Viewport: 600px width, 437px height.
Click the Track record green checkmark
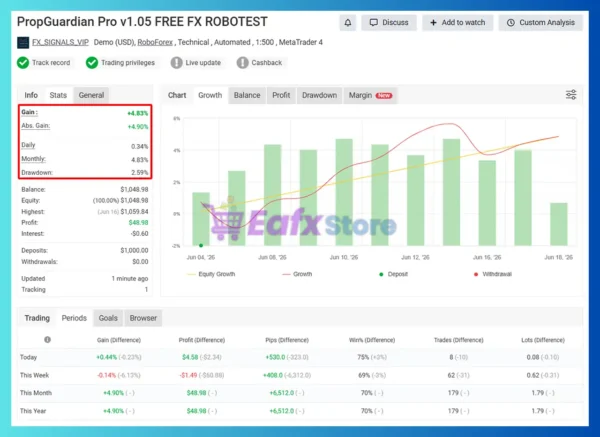(x=23, y=63)
